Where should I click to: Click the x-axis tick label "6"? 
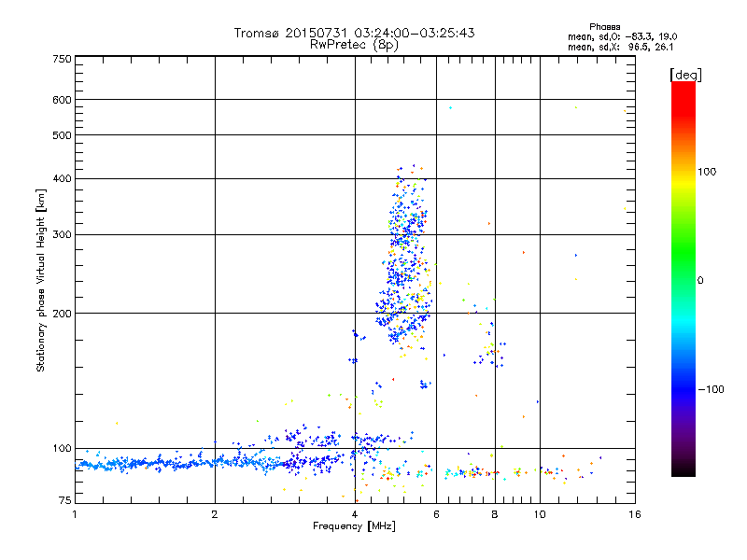tap(436, 514)
